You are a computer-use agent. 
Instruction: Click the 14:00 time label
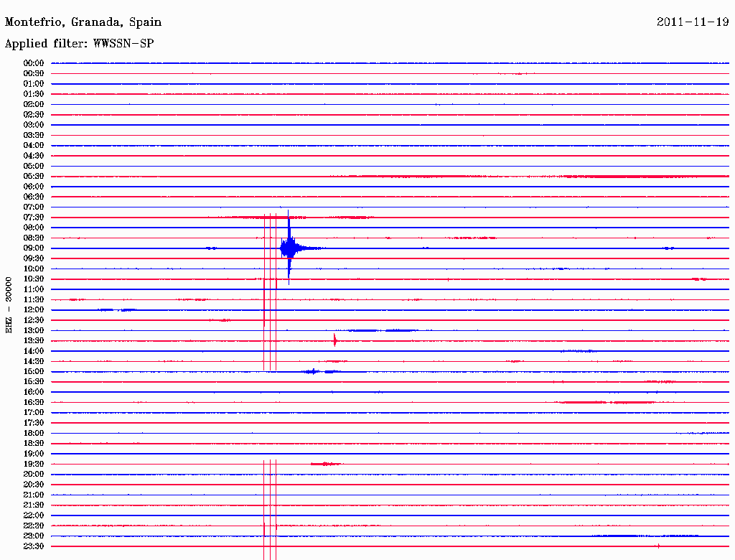tap(34, 351)
